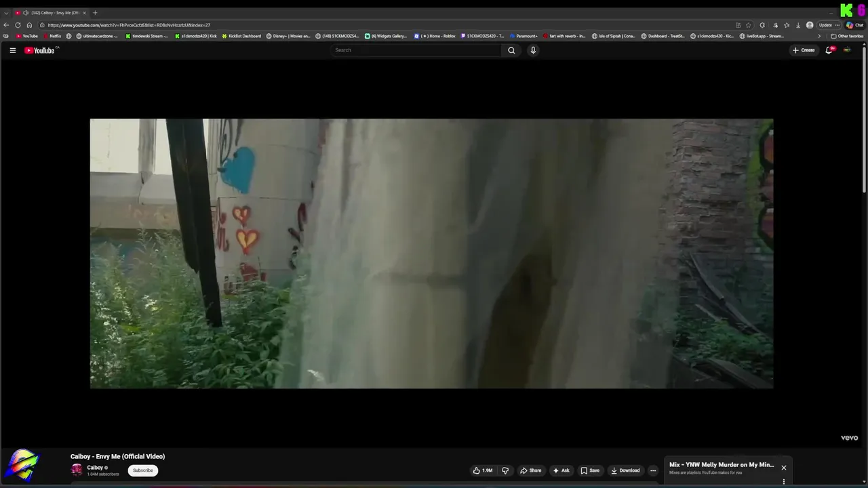Open the YouTube hamburger guide menu
The width and height of the screenshot is (868, 488).
tap(12, 50)
